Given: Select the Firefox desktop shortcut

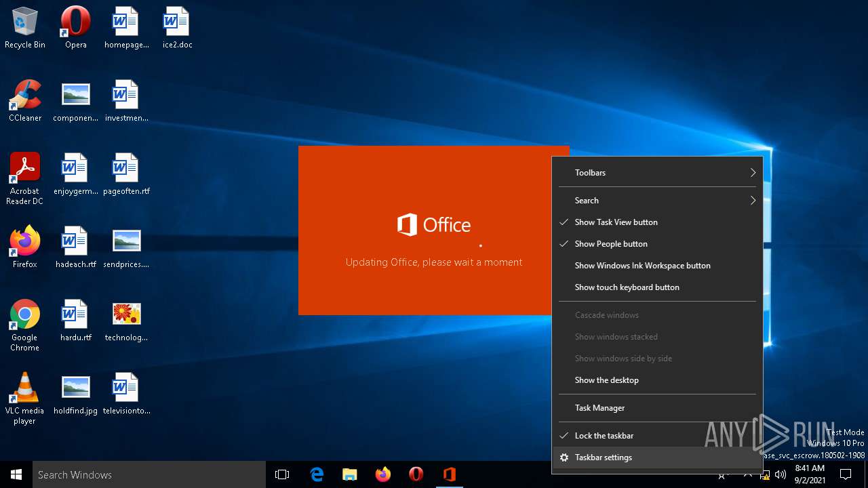Looking at the screenshot, I should coord(25,247).
